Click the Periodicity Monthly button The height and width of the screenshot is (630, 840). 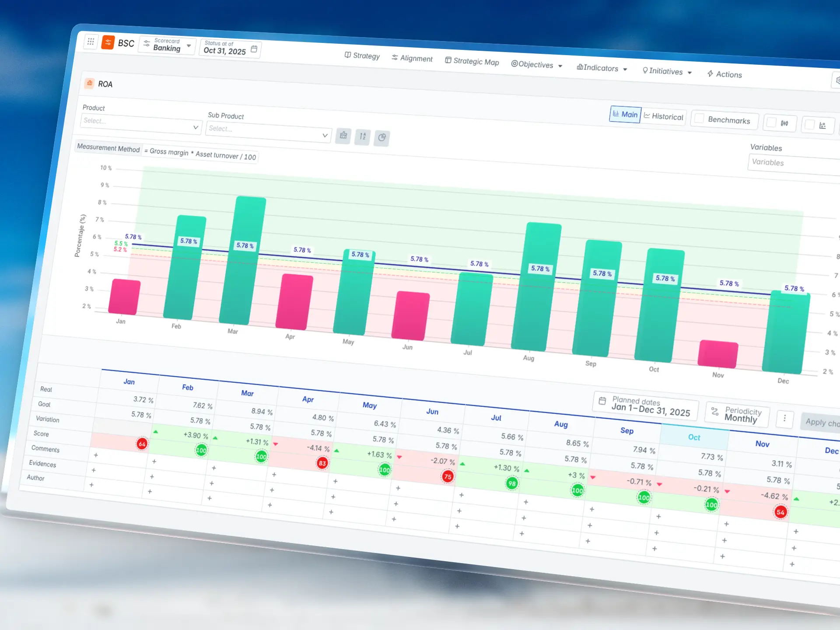738,414
